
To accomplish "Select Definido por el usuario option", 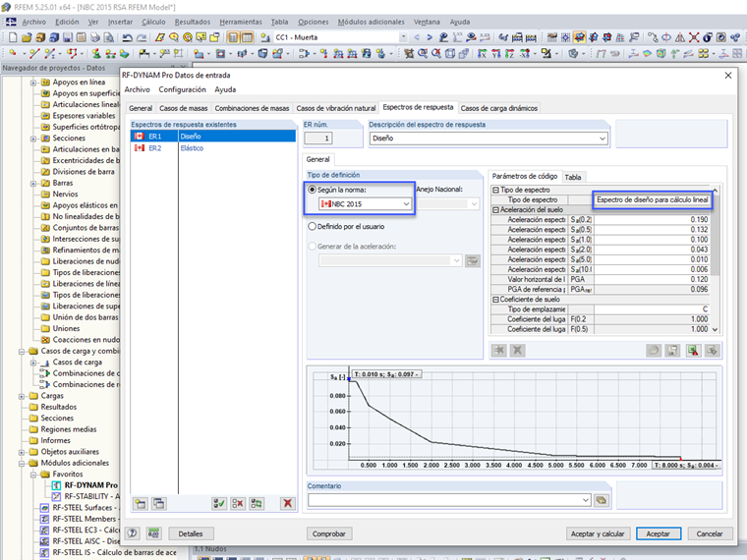I will point(312,226).
